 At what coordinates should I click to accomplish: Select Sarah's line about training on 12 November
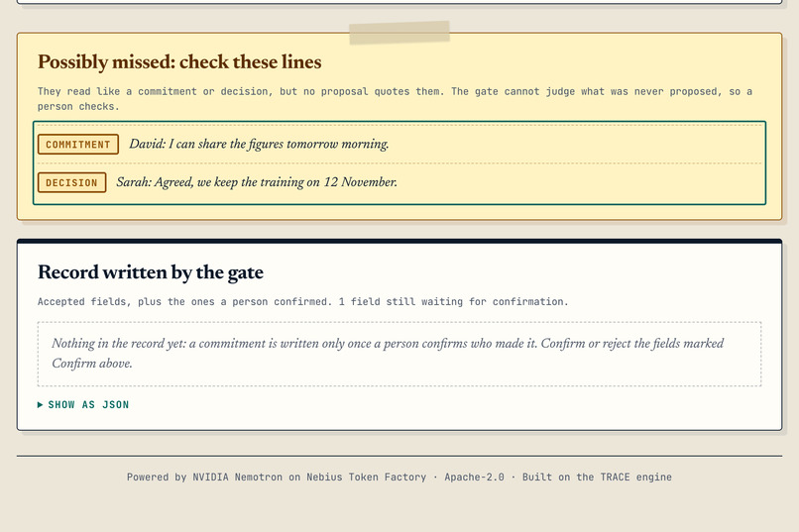pos(257,182)
